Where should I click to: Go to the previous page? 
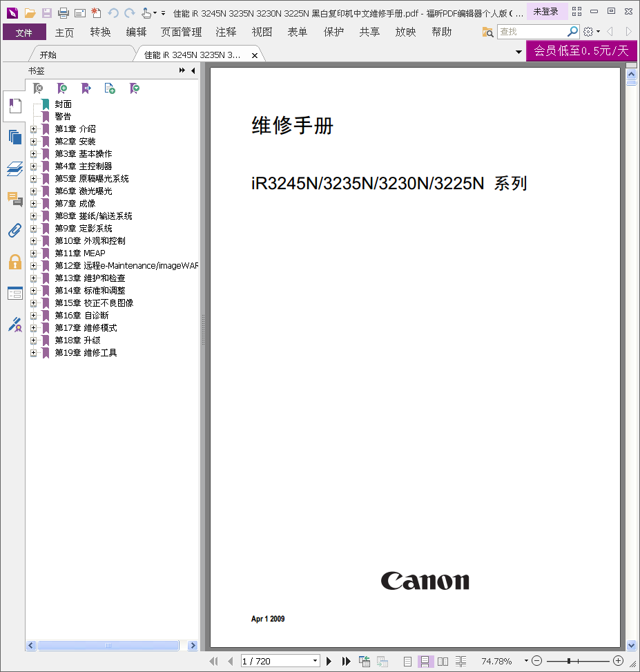(231, 661)
